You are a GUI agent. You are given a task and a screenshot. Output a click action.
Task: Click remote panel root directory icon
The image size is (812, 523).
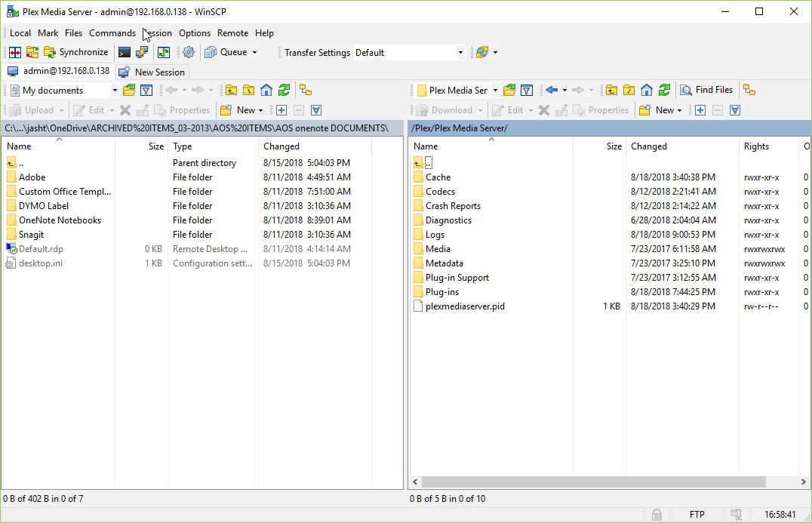[629, 90]
